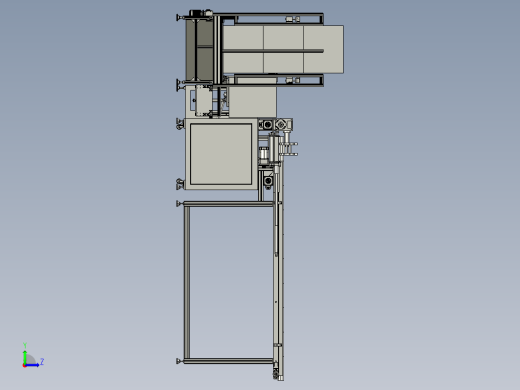This screenshot has width=520, height=390.
Task: Click the green Y axis of the triad
Action: coord(25,357)
